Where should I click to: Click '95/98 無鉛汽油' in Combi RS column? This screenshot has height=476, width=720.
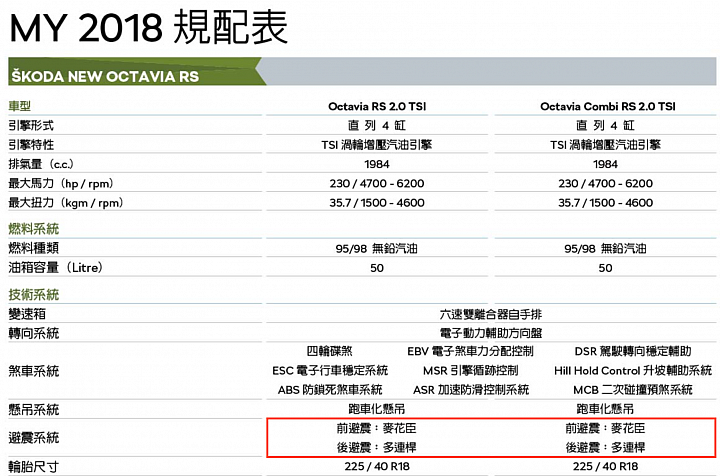(x=605, y=249)
